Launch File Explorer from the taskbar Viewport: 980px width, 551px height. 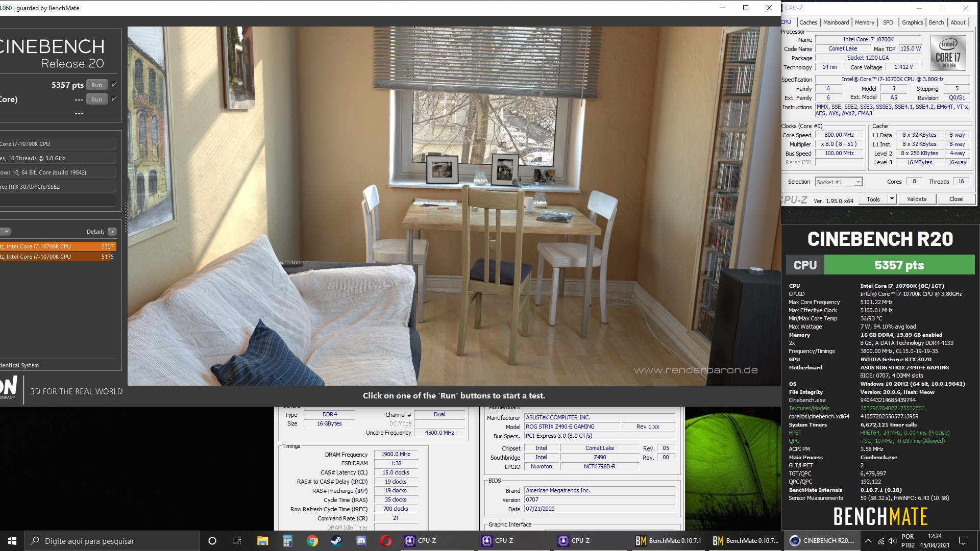[x=262, y=541]
